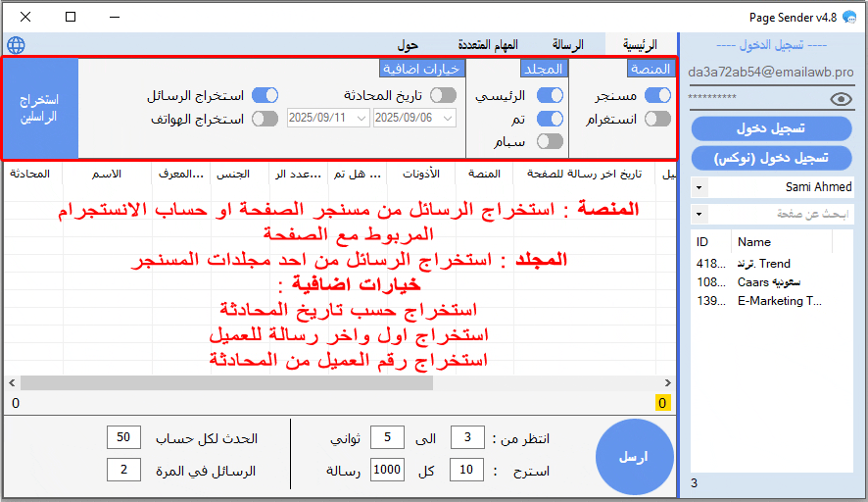Toggle the الرئيسي folder switch
This screenshot has width=868, height=502.
click(x=550, y=95)
